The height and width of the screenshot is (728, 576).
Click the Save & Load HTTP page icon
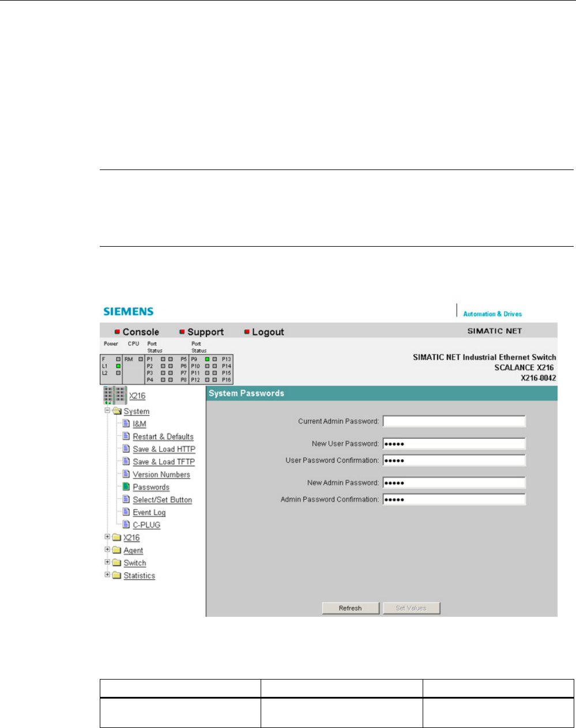coord(126,449)
